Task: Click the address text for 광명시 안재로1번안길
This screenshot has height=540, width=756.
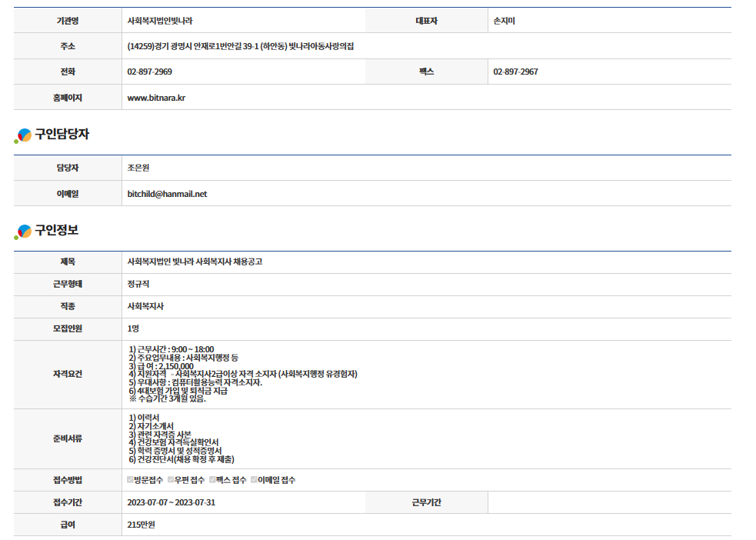Action: pos(241,46)
